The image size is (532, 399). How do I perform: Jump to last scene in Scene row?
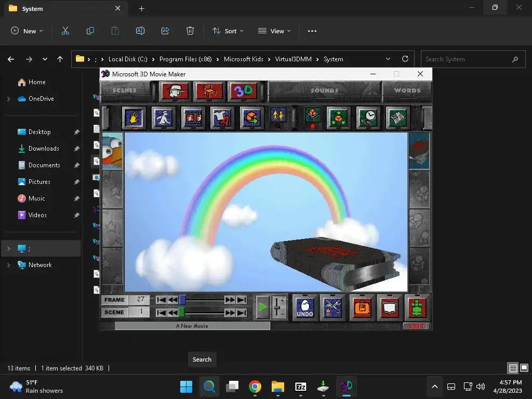pyautogui.click(x=242, y=312)
